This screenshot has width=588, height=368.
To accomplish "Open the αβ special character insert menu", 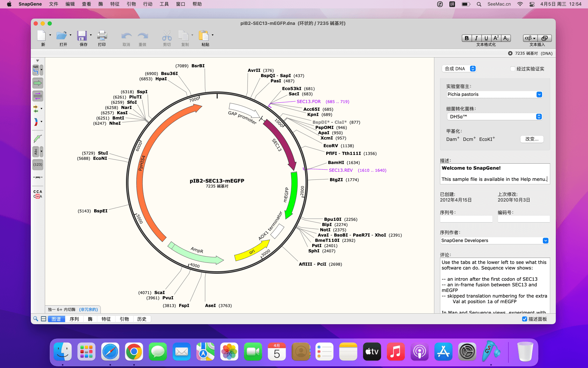I will coord(530,38).
